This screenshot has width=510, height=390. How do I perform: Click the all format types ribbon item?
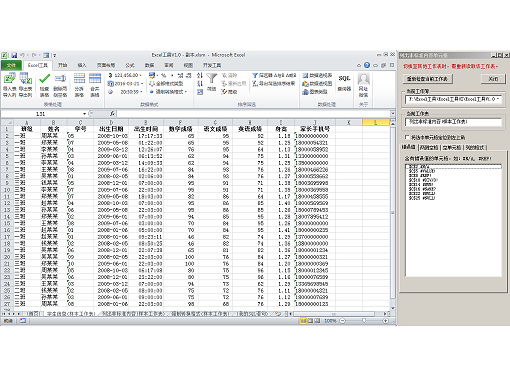(166, 83)
